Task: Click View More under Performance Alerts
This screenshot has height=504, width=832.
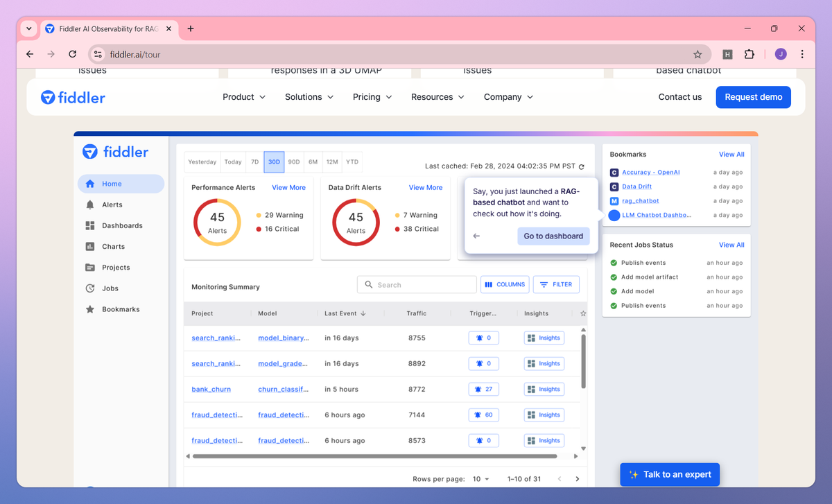Action: click(288, 187)
